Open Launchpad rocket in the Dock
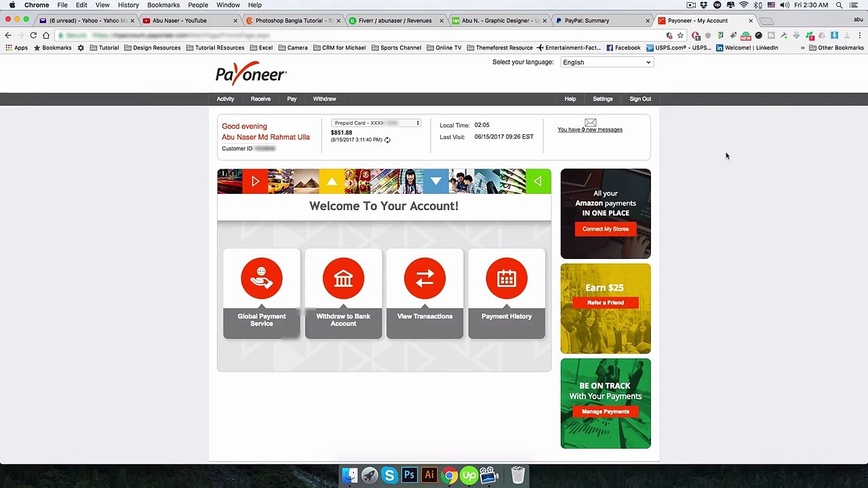868x488 pixels. pyautogui.click(x=370, y=475)
